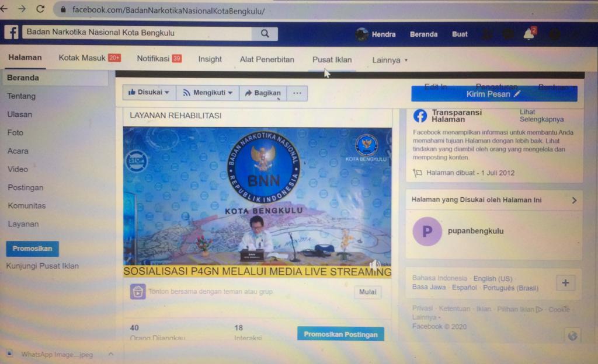The width and height of the screenshot is (598, 364).
Task: Open the Alat Penerbitan tab
Action: [x=267, y=60]
